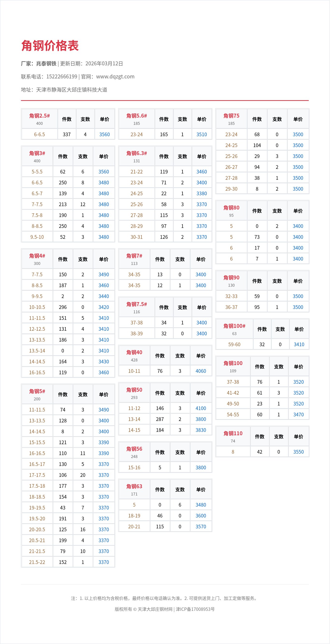Open price 3600 in 角钢63 18-19 row
The image size is (330, 644).
tap(201, 516)
